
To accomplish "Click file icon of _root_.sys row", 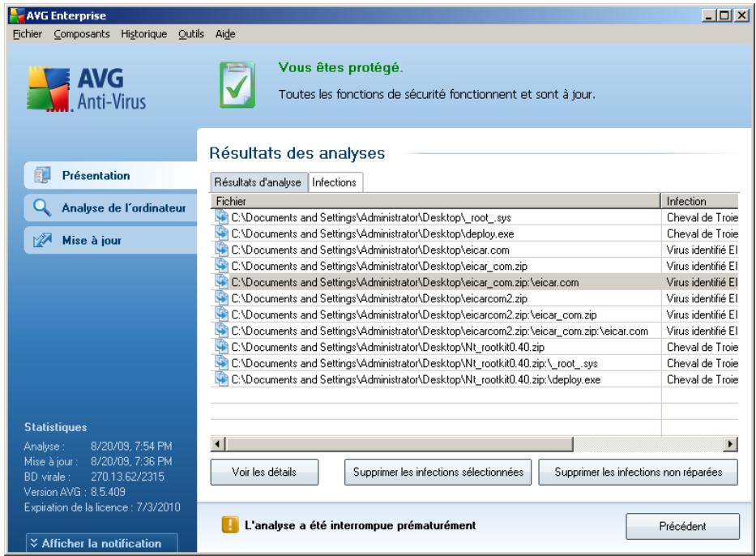I will click(x=221, y=217).
